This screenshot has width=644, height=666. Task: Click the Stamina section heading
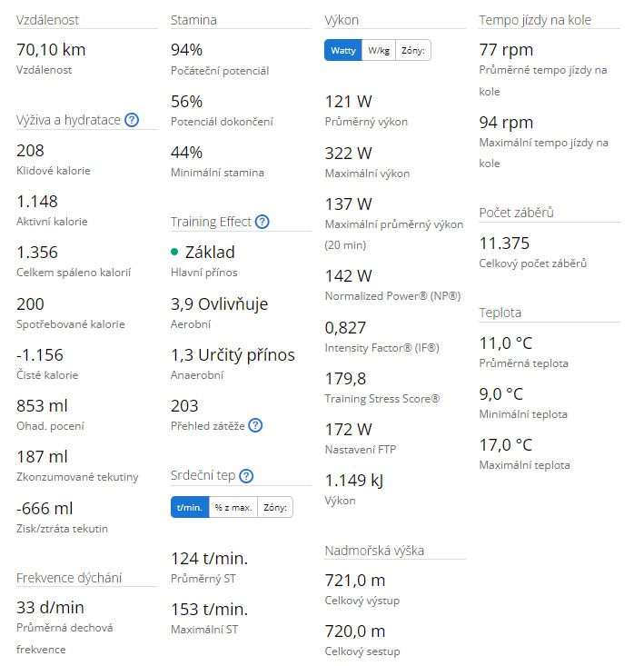[193, 19]
